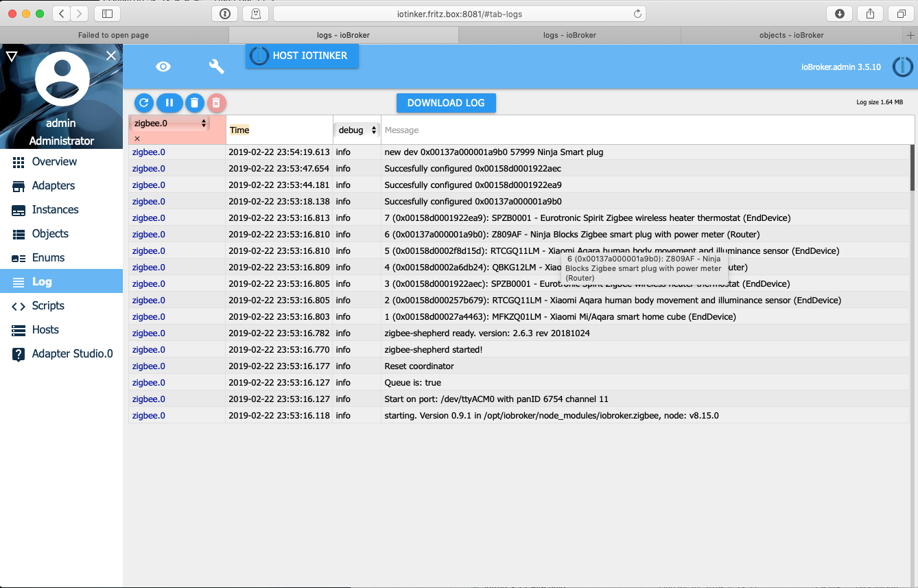Click the DOWNLOAD LOG button
918x588 pixels.
(x=446, y=103)
